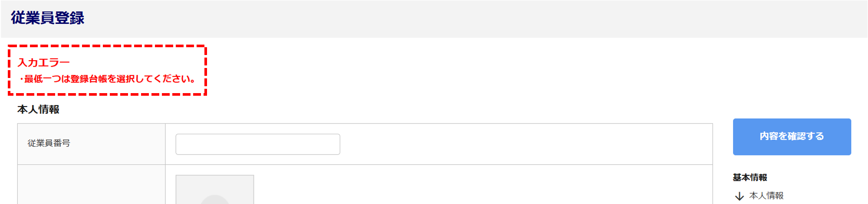Click the red dashed error box border
This screenshot has height=204, width=868.
pos(107,45)
